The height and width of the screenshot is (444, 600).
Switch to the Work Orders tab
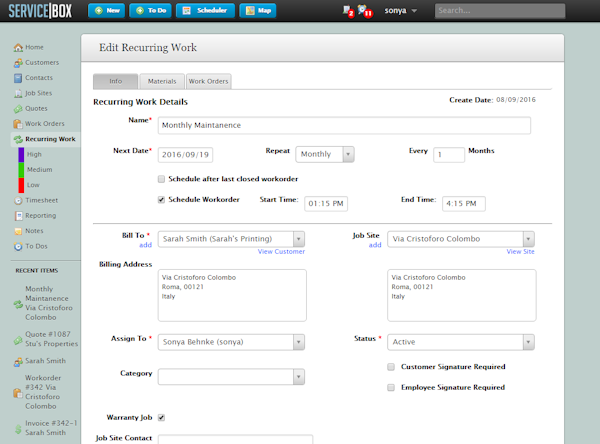[x=209, y=82]
